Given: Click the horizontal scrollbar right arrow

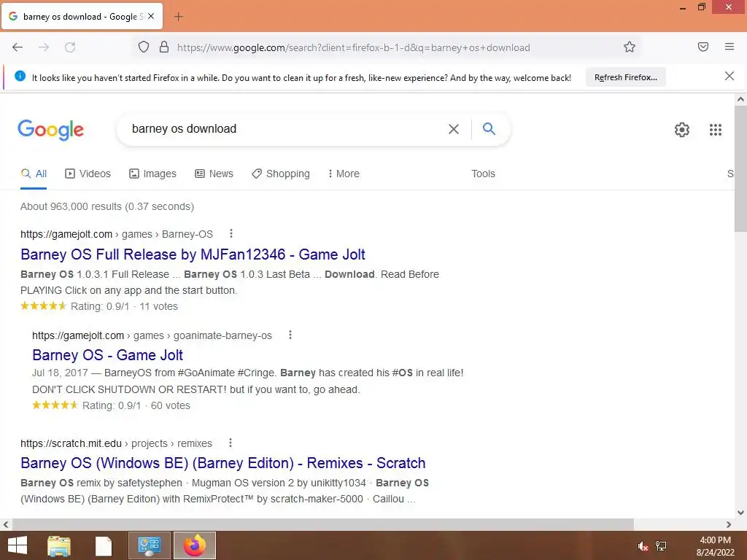Looking at the screenshot, I should click(x=729, y=524).
